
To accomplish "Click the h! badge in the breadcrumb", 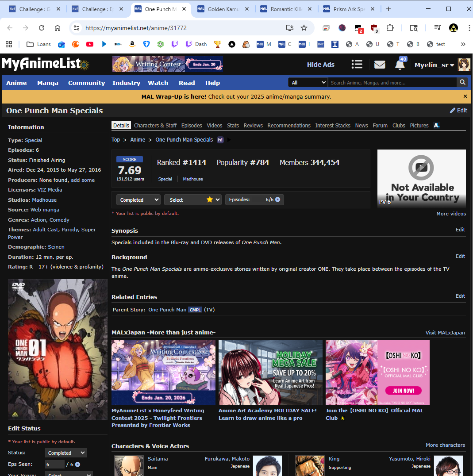I will pyautogui.click(x=220, y=140).
